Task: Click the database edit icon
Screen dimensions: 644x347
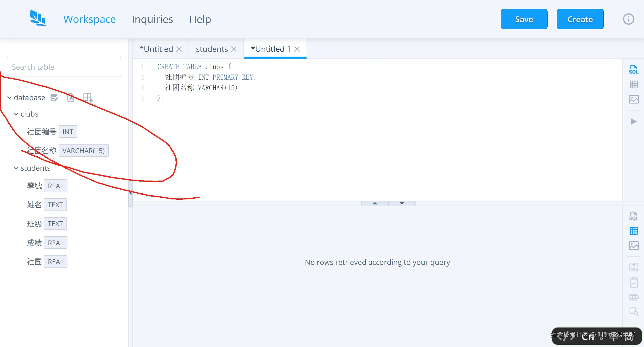Action: point(54,97)
